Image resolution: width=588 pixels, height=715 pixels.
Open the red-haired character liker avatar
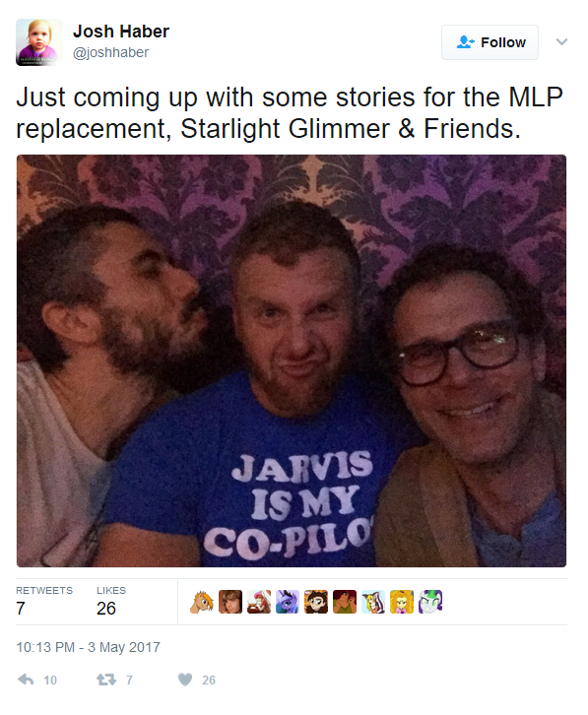pos(259,602)
